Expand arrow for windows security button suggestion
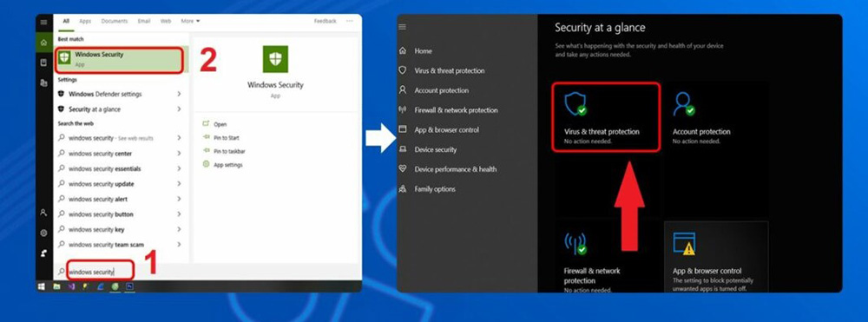 (x=179, y=214)
